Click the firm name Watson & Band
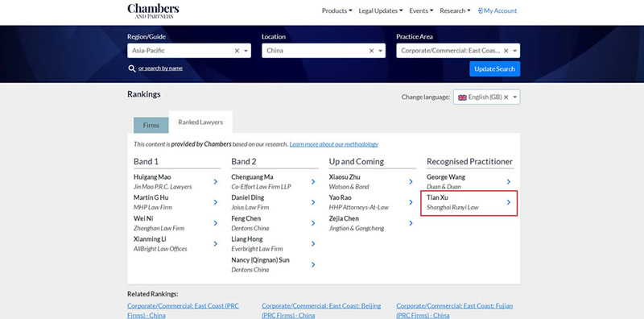This screenshot has height=319, width=644. pos(349,187)
